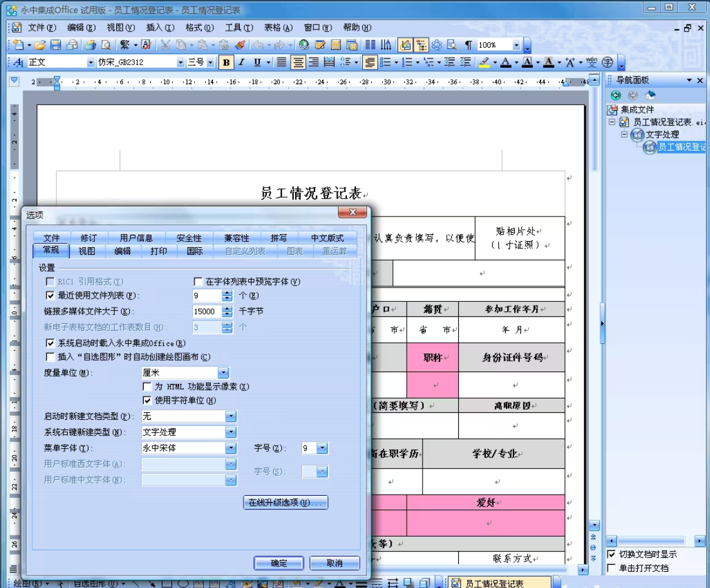
Task: Click the yellow highlight color button
Action: point(484,63)
